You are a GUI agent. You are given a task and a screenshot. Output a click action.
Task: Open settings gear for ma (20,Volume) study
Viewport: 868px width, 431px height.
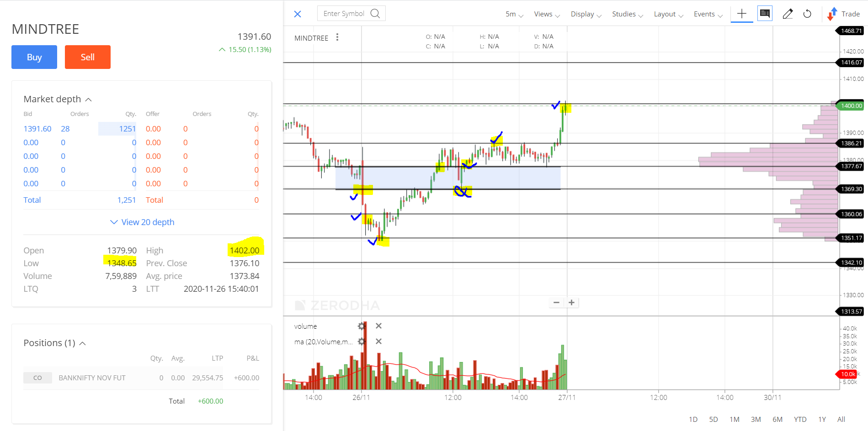[x=362, y=342]
